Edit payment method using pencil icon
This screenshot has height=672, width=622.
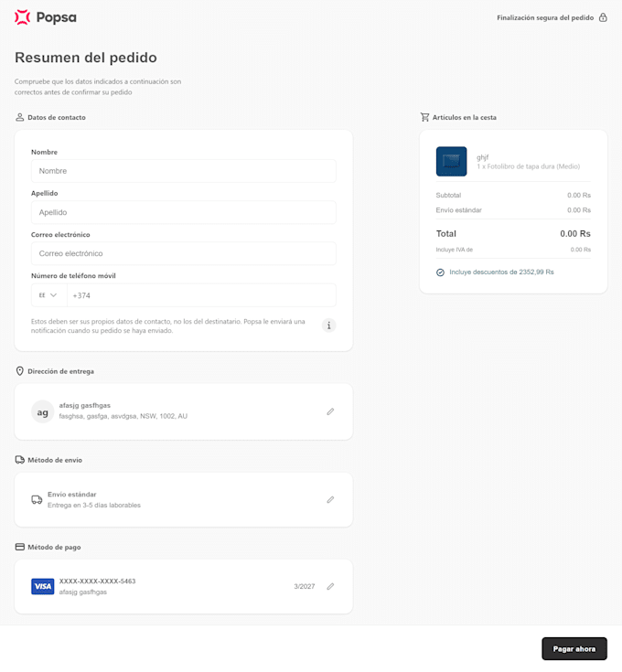point(330,586)
